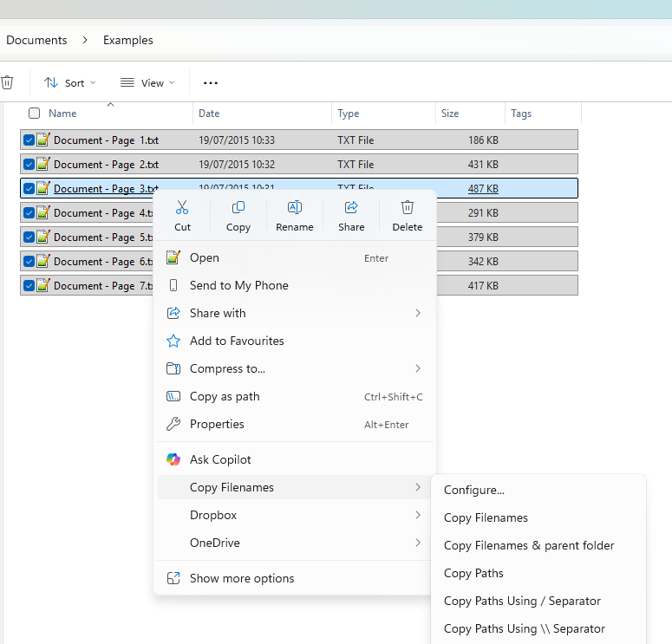
Task: Click the three-dots See more button
Action: point(211,83)
